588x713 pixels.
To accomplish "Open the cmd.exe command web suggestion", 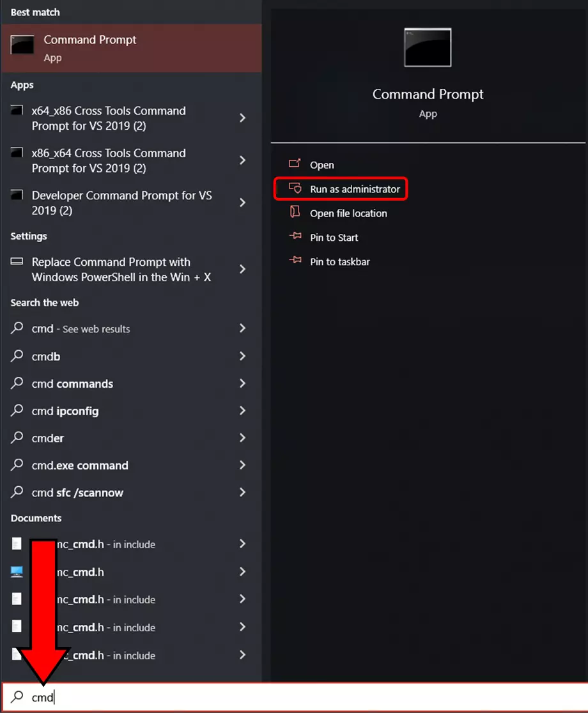I will [80, 465].
